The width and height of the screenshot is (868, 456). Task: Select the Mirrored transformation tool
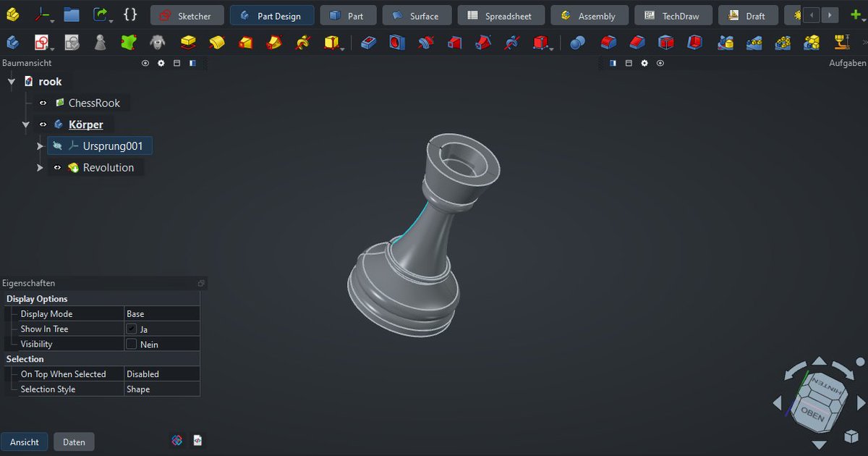tap(726, 43)
